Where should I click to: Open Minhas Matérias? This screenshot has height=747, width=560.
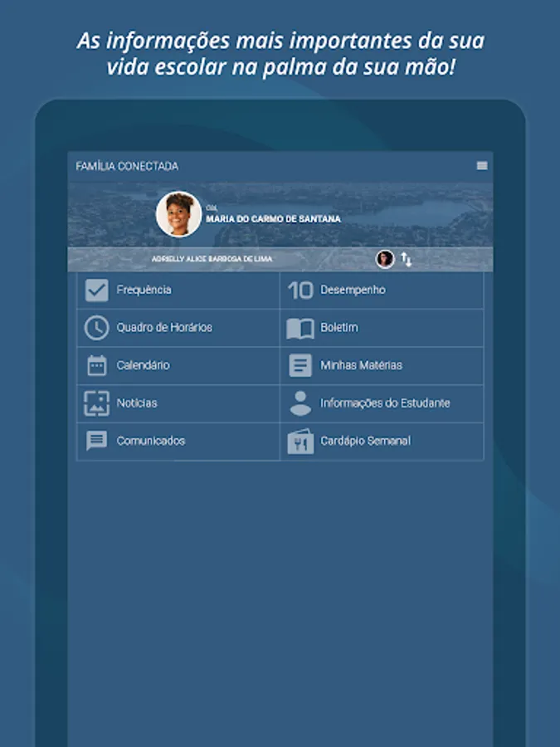[x=382, y=365]
